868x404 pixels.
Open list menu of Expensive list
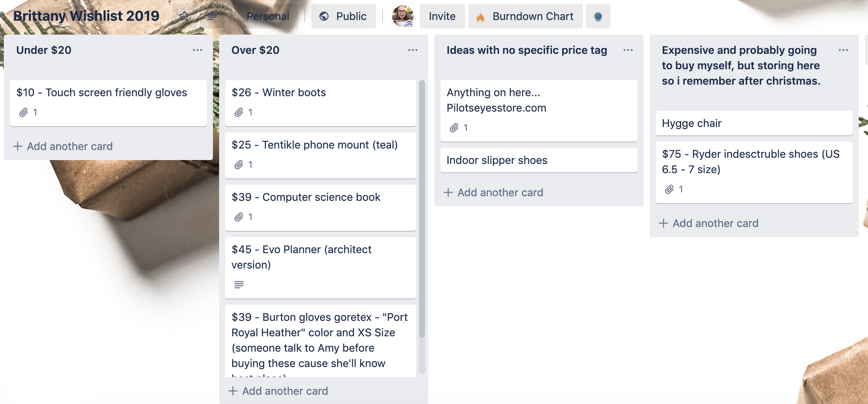(x=843, y=50)
